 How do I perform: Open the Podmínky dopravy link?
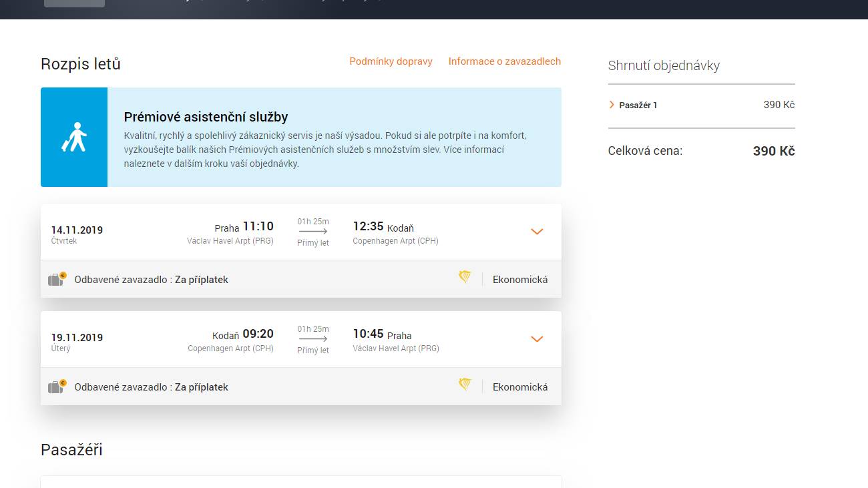[391, 61]
